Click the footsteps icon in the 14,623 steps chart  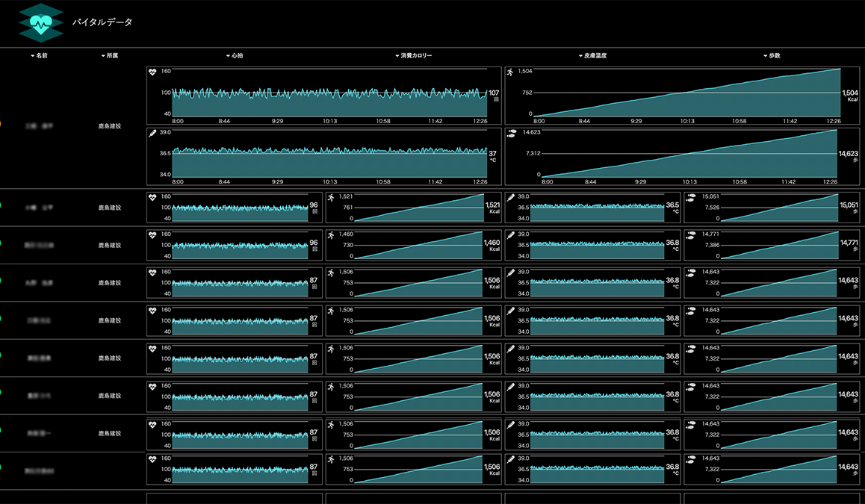point(511,133)
